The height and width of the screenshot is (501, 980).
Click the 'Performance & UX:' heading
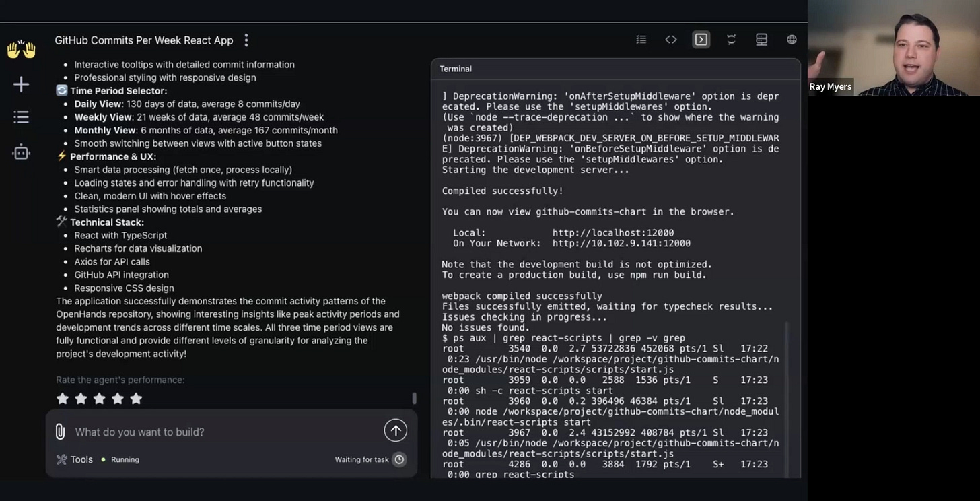click(113, 156)
